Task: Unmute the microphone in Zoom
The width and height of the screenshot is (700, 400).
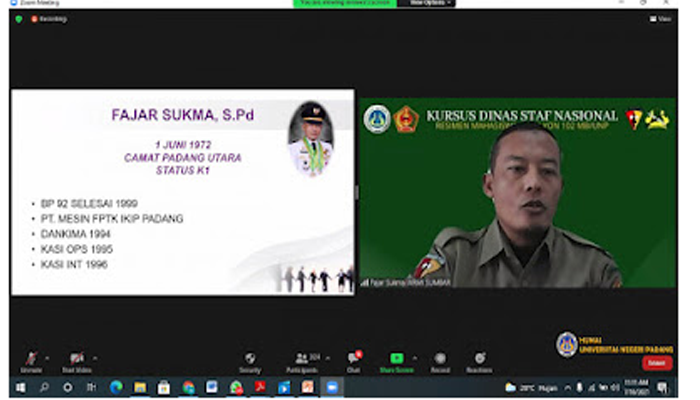Action: point(31,359)
